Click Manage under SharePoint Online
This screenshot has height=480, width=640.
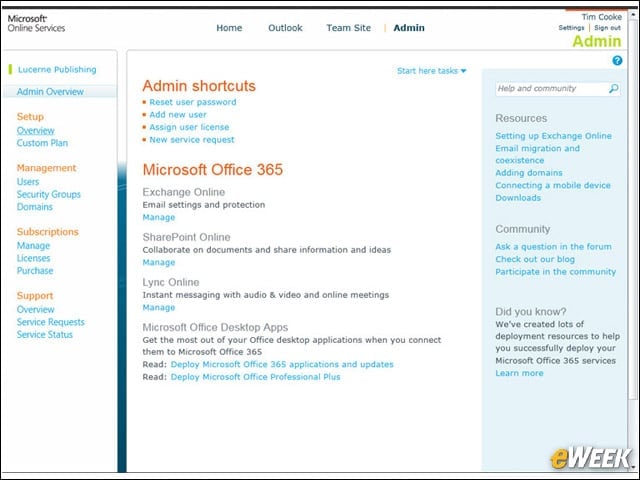pos(159,262)
